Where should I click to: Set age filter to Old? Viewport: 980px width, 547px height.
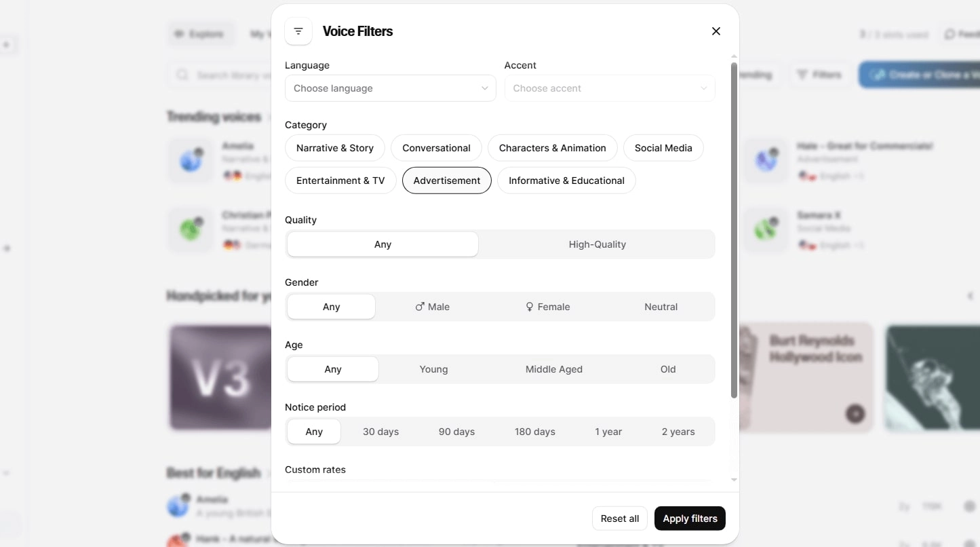(x=667, y=369)
